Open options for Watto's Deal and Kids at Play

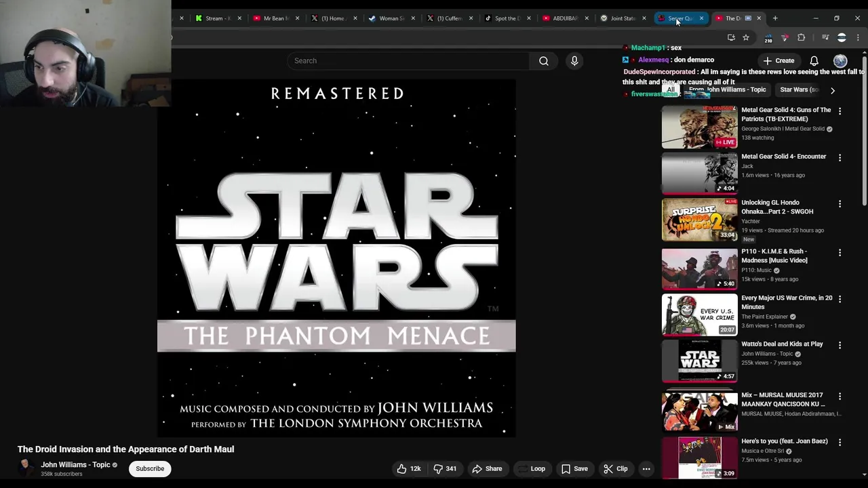[840, 346]
